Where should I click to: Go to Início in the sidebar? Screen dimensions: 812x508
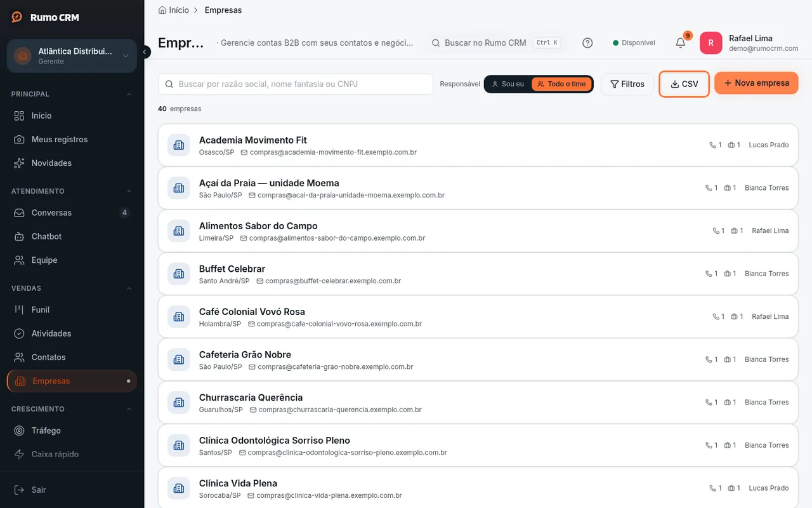pos(72,116)
